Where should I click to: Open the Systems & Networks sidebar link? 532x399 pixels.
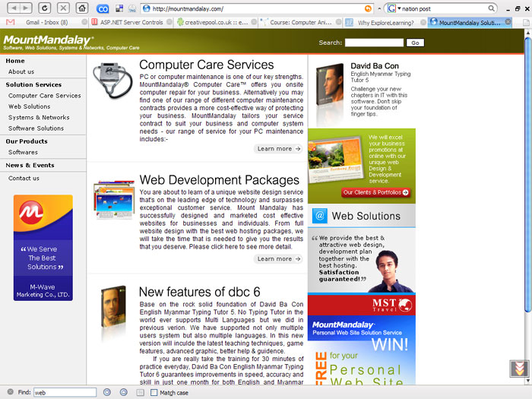coord(39,117)
